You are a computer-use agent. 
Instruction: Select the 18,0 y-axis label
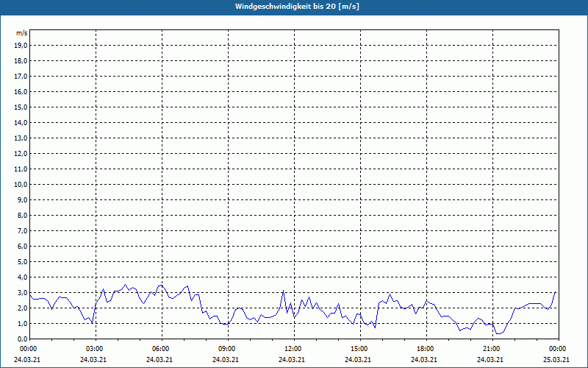coord(21,61)
